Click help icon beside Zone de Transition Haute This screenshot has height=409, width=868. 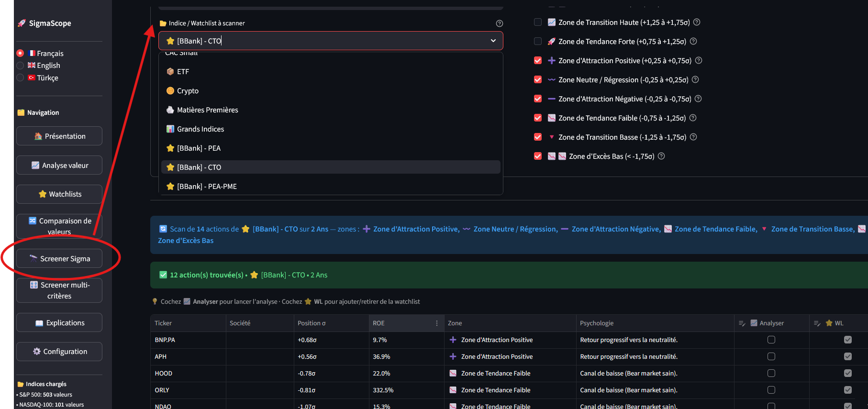pos(697,22)
